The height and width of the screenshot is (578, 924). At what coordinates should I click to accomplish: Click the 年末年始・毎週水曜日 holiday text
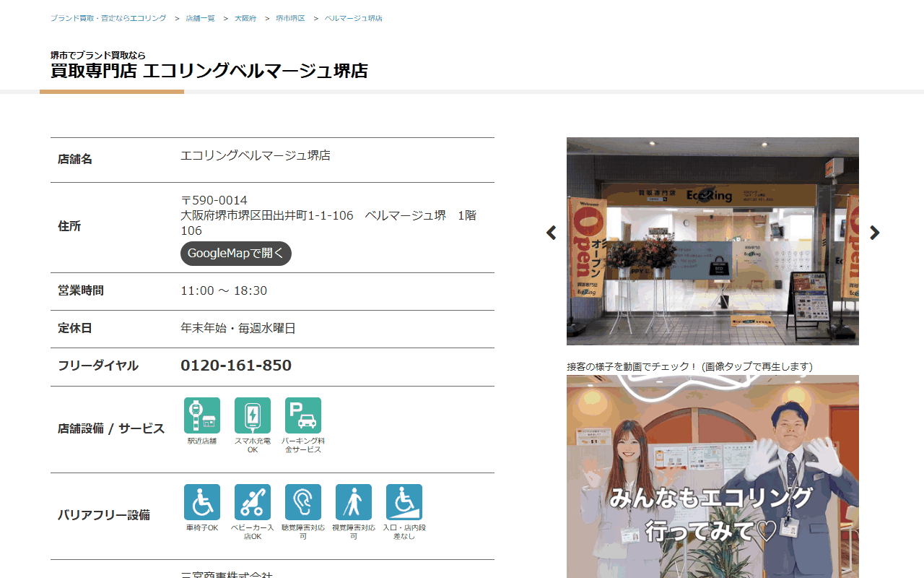238,328
